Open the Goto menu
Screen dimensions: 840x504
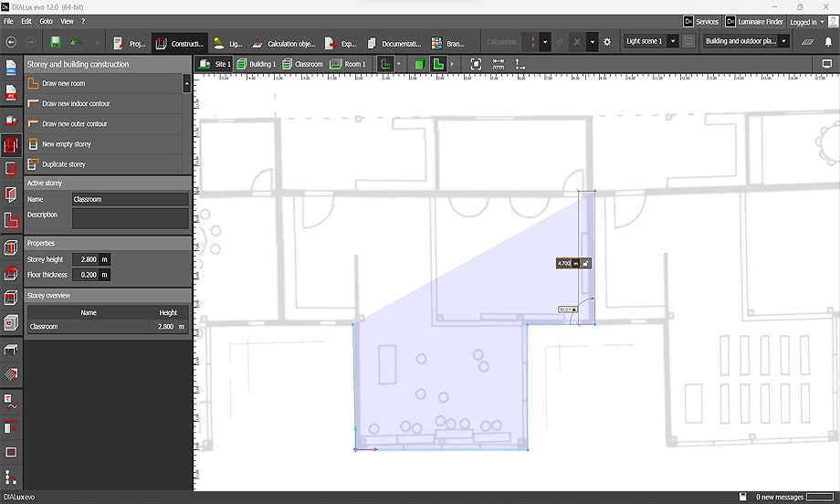[x=46, y=21]
